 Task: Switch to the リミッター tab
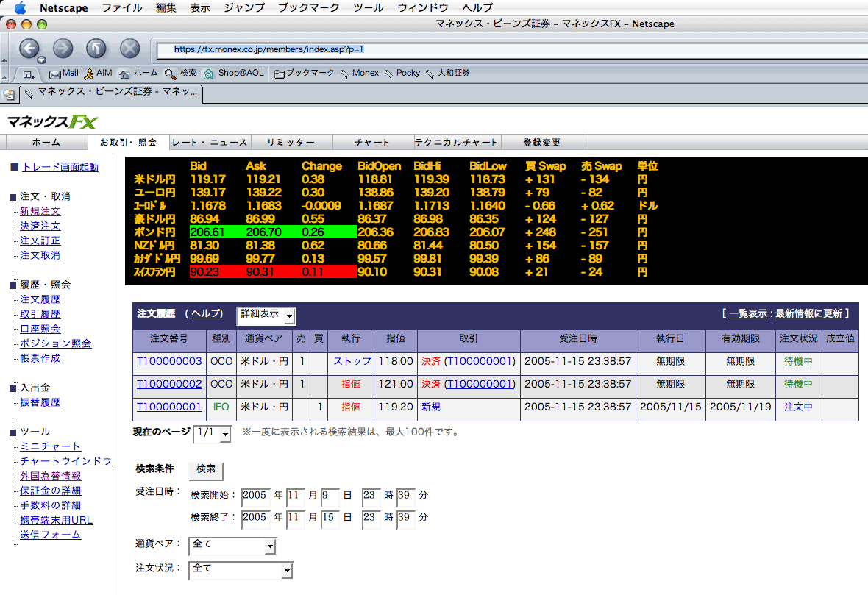(291, 143)
